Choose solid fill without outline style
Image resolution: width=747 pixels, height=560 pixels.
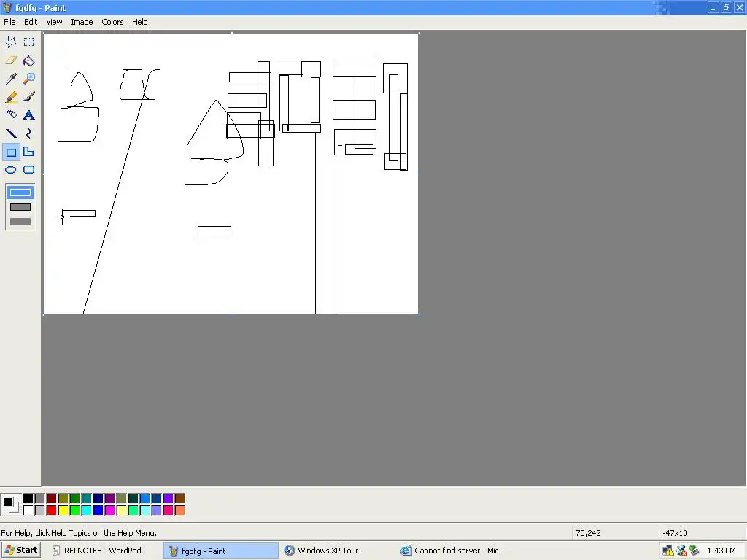20,222
